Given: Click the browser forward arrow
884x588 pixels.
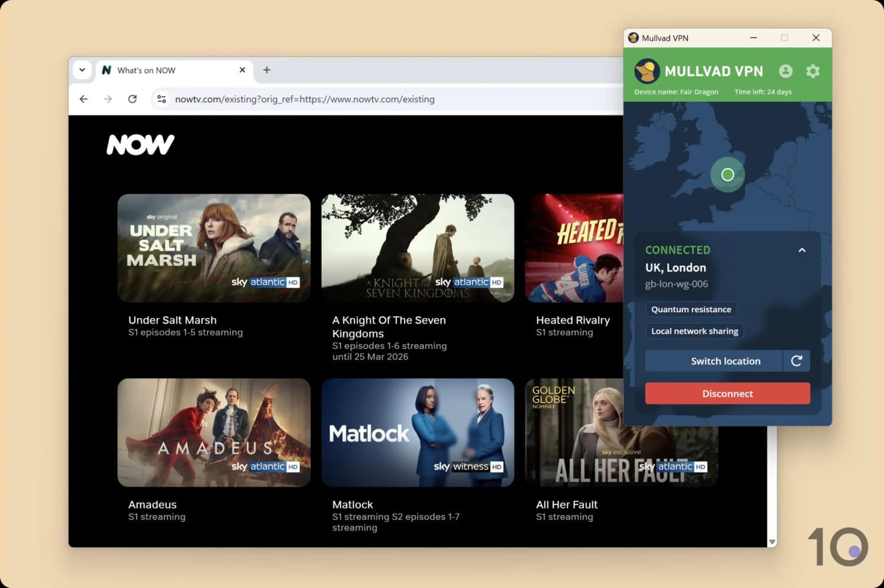Looking at the screenshot, I should coord(108,99).
